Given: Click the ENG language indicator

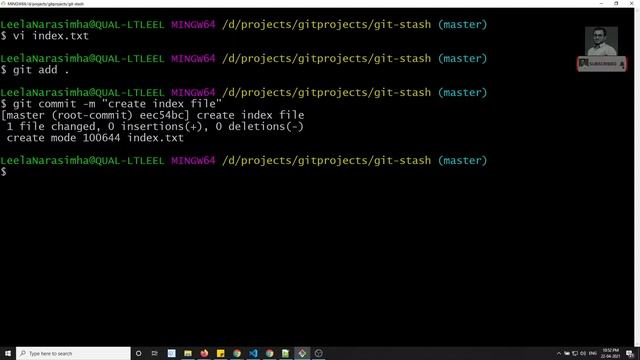Looking at the screenshot, I should coord(593,353).
